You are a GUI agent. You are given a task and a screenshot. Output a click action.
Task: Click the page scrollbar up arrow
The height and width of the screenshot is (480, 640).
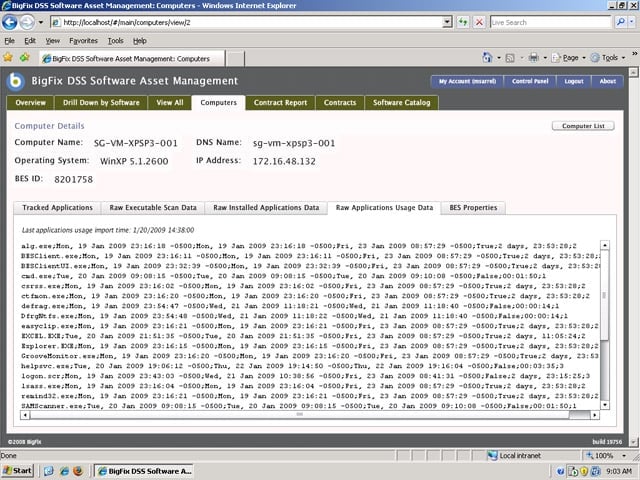pyautogui.click(x=633, y=72)
